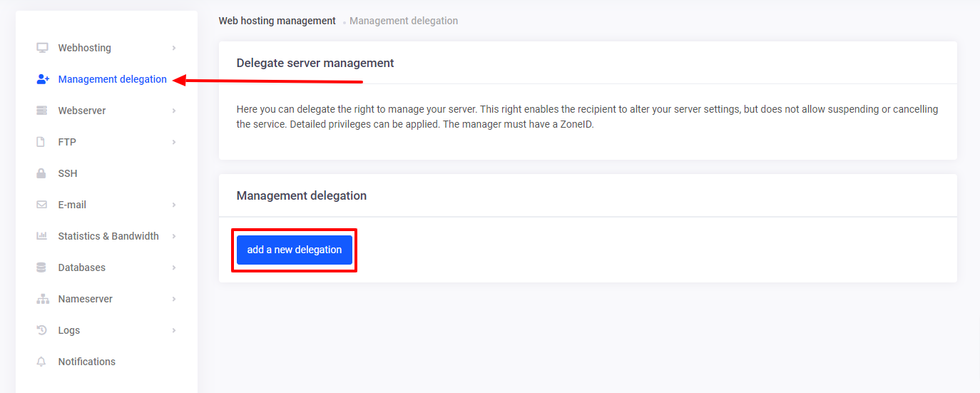This screenshot has width=980, height=393.
Task: Open the FTP submenu using its chevron
Action: (x=174, y=142)
